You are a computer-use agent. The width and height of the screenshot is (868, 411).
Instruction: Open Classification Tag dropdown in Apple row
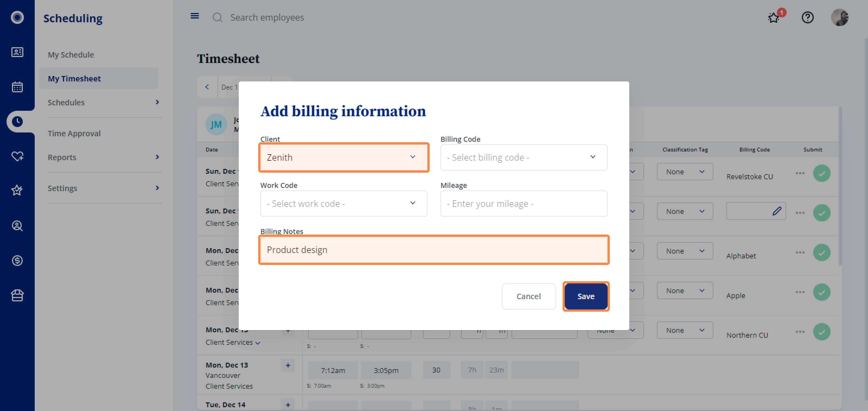click(x=685, y=291)
